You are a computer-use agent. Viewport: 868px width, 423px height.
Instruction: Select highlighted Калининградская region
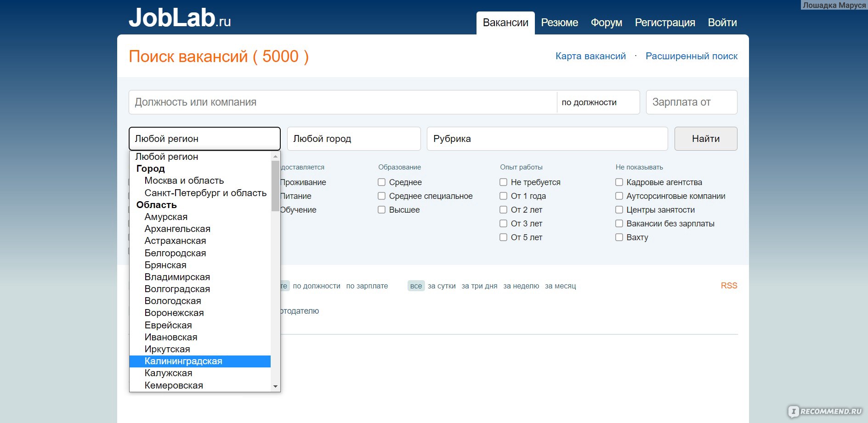click(200, 361)
